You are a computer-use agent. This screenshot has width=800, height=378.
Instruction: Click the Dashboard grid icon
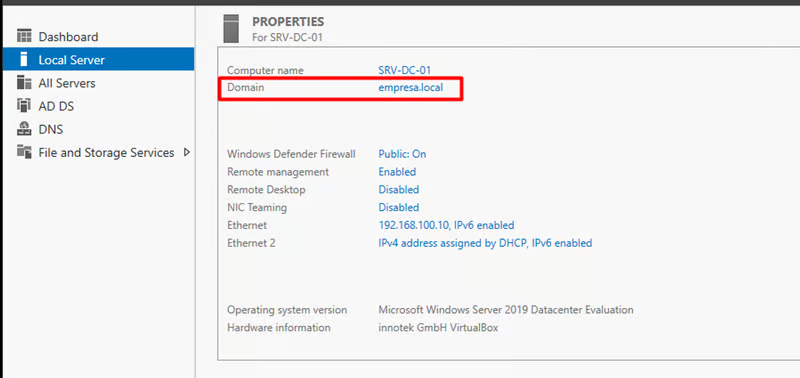click(24, 36)
